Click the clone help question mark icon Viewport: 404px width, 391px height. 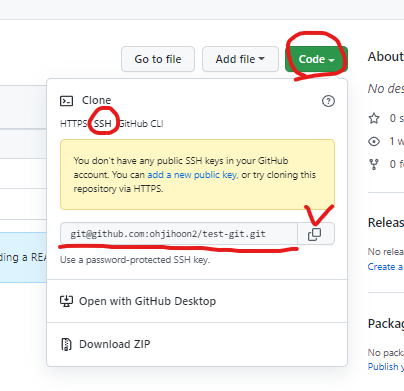[x=328, y=101]
